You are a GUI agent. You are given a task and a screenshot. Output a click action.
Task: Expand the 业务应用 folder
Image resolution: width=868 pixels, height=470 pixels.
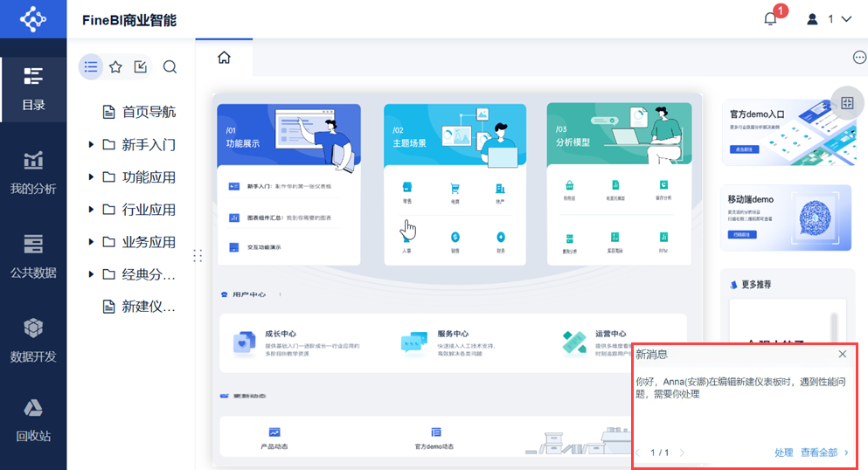point(91,242)
